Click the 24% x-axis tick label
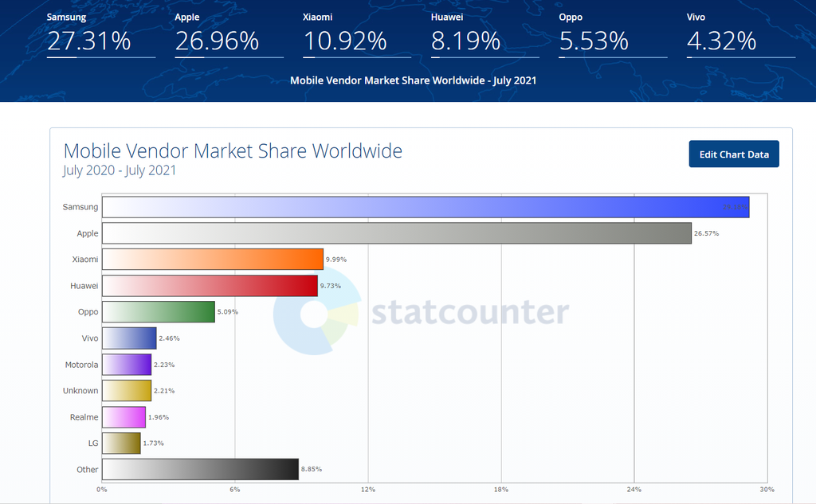This screenshot has height=504, width=816. point(634,490)
